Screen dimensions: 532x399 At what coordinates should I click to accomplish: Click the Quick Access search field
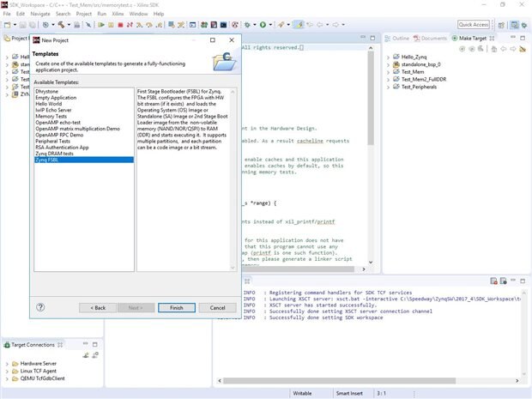[x=474, y=25]
